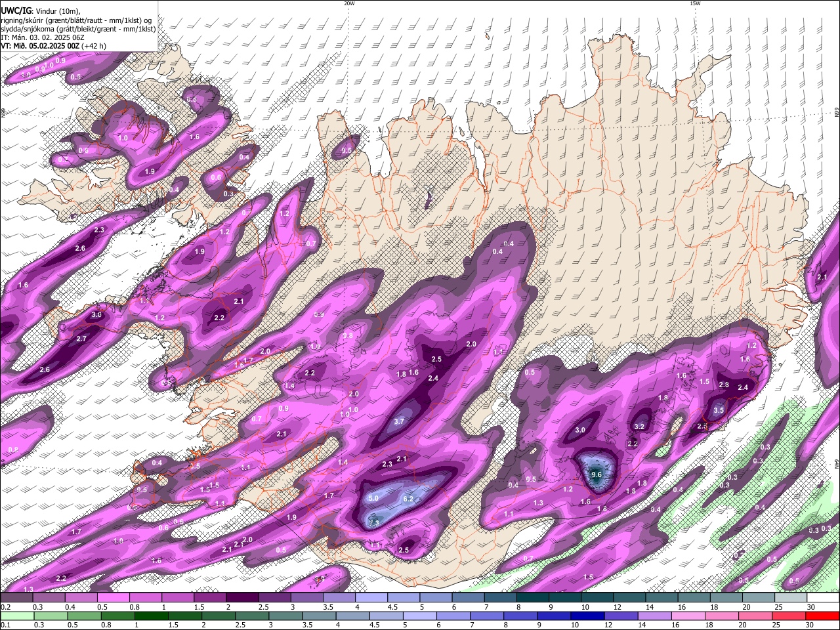
Task: Click the 7.3 value on the map
Action: (x=373, y=522)
